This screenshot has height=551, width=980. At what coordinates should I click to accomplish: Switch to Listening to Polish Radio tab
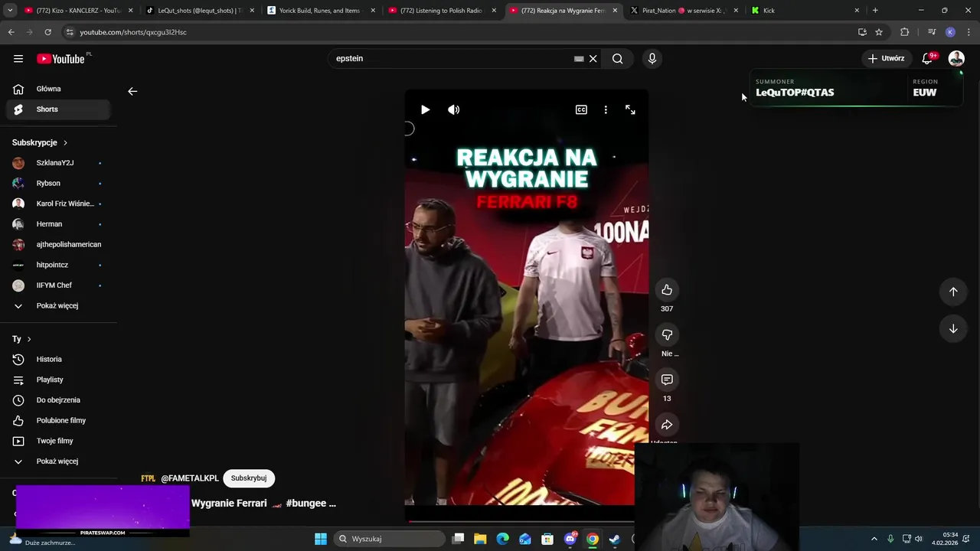[x=442, y=11]
